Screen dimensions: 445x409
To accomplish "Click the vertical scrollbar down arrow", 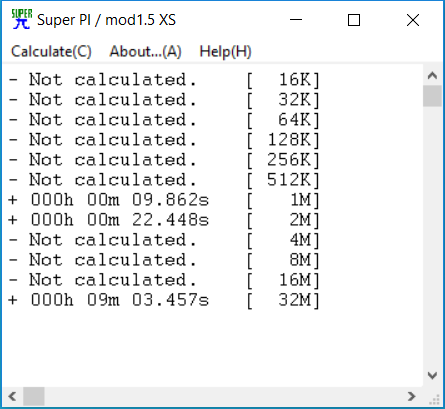I will (x=432, y=376).
